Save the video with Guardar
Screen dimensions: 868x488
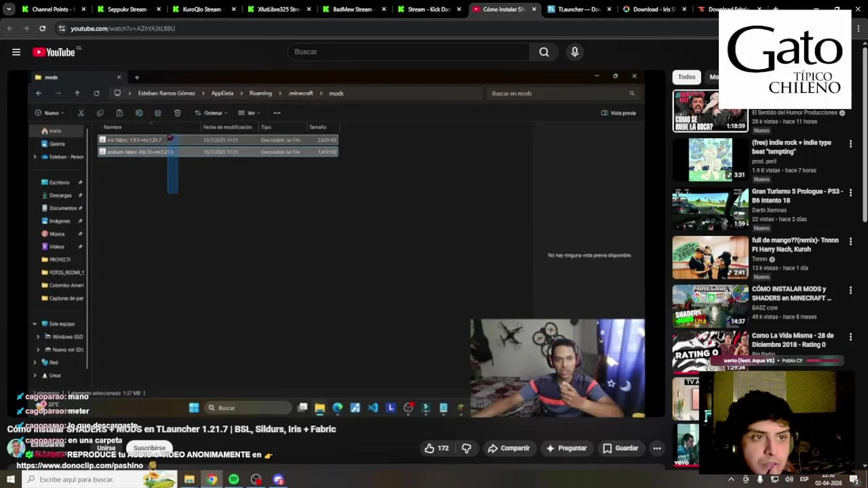[620, 448]
